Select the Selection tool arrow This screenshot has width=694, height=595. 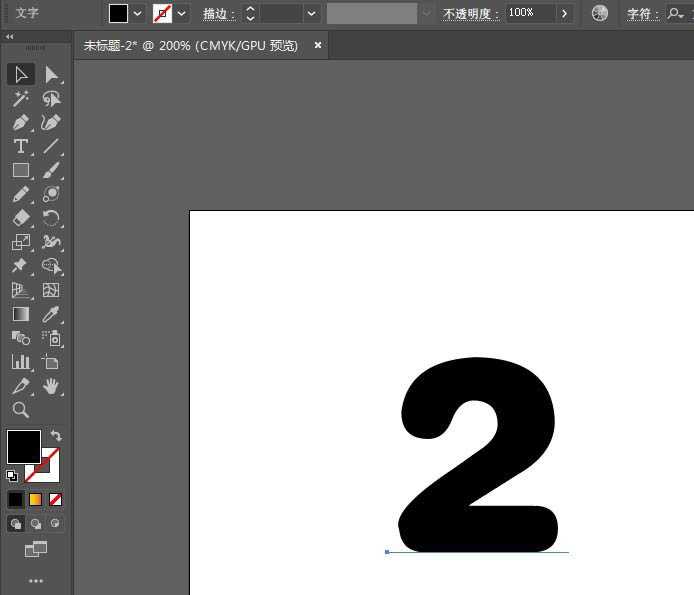click(21, 75)
